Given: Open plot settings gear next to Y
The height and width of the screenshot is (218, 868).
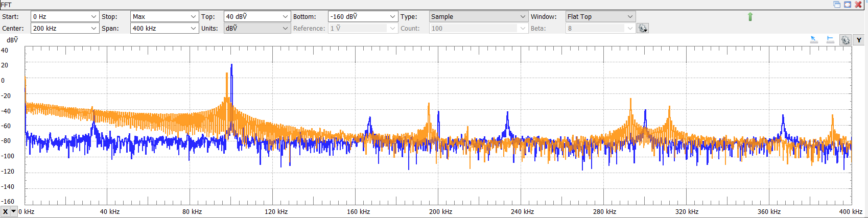Looking at the screenshot, I should (846, 40).
